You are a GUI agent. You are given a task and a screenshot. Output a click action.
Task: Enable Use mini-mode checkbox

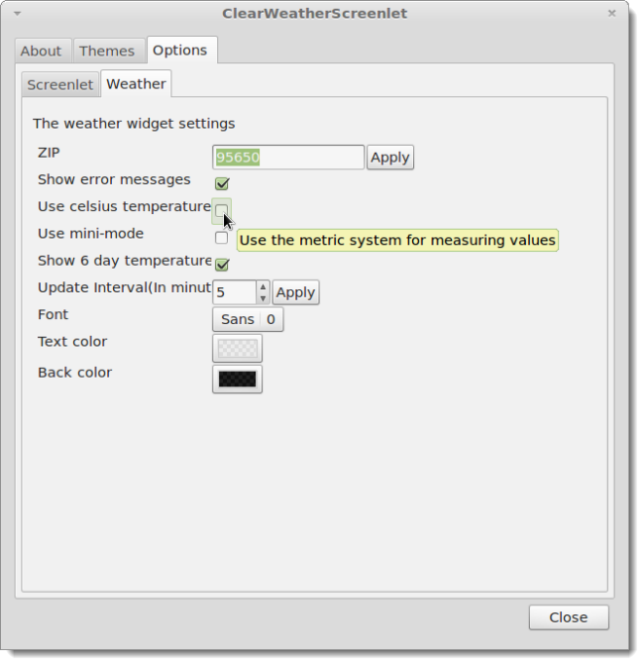click(x=221, y=238)
